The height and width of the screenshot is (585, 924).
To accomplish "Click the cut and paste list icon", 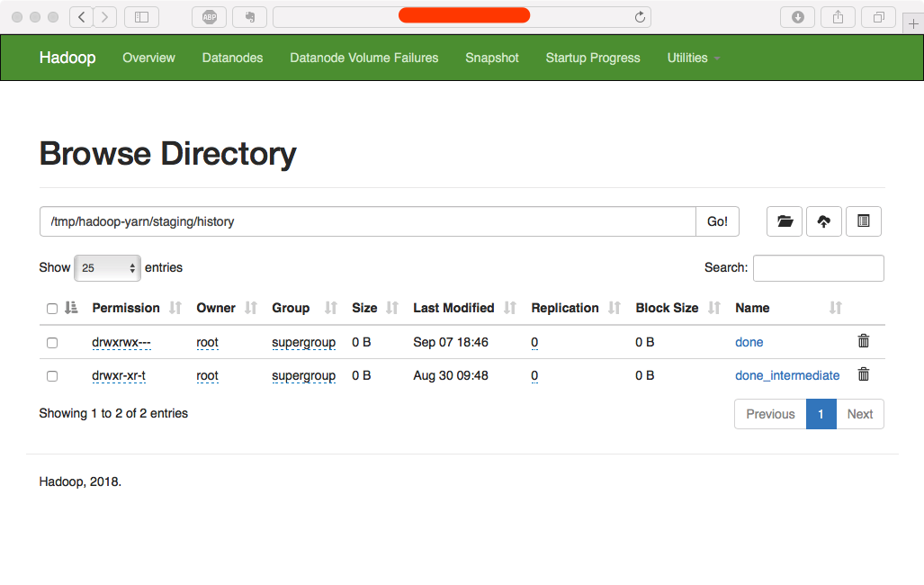I will click(x=864, y=221).
